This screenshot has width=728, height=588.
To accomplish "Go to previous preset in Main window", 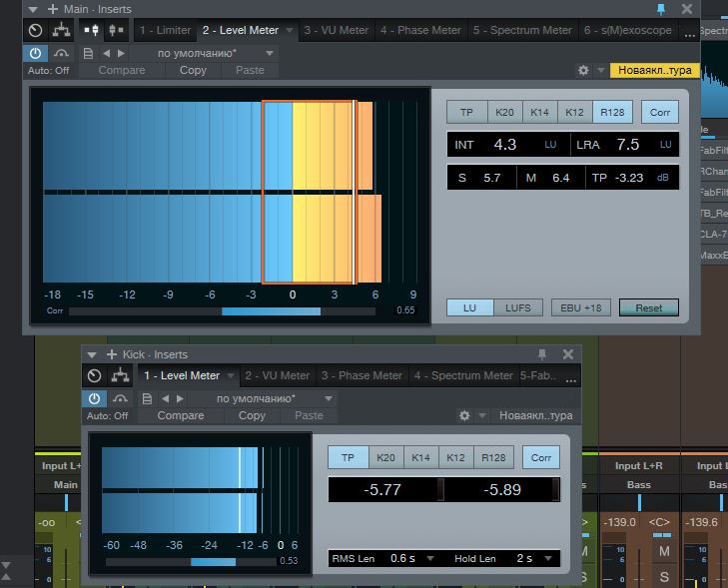I will coord(106,53).
